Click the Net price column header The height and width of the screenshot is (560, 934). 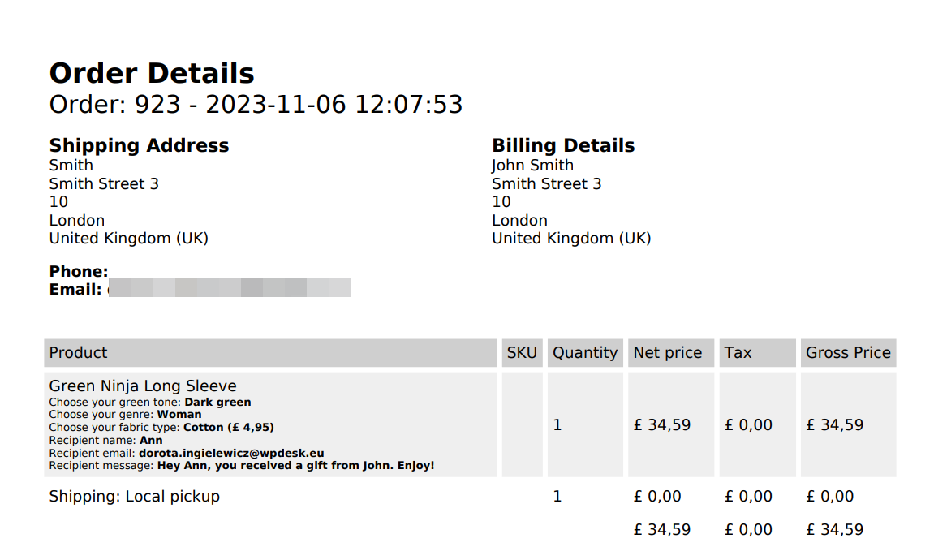point(667,353)
